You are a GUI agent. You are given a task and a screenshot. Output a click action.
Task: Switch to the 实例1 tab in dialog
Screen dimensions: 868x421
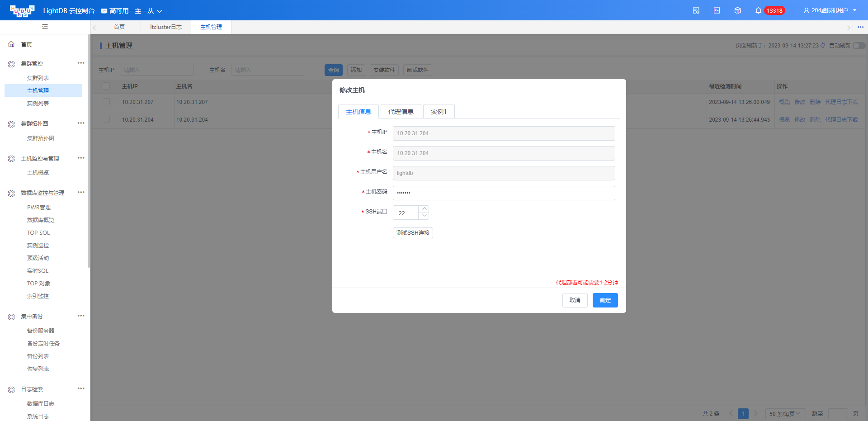(439, 112)
